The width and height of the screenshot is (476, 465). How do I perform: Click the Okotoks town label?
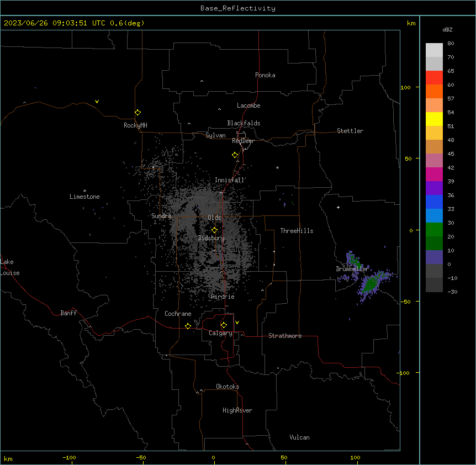[228, 387]
